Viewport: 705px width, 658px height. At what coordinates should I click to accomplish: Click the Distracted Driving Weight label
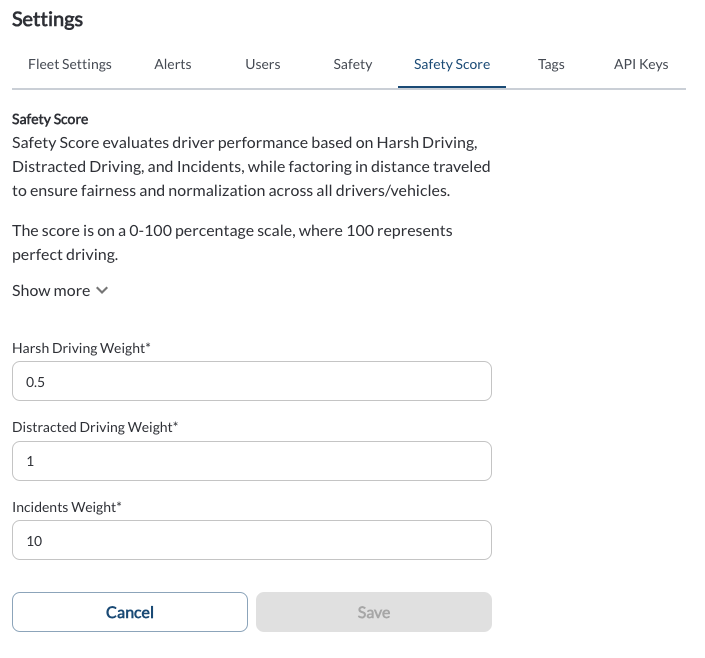[x=95, y=427]
